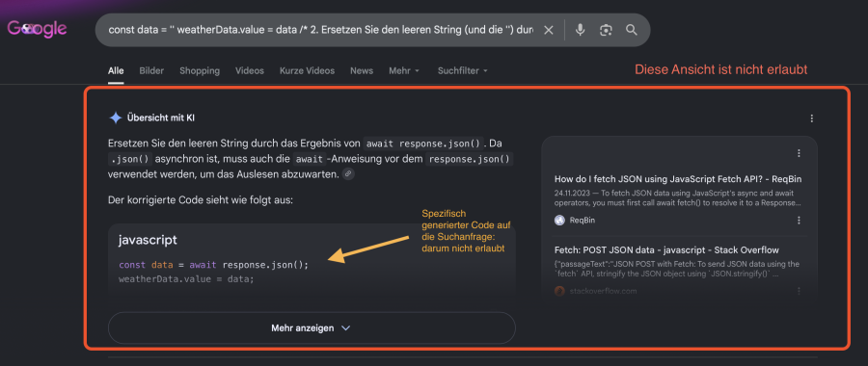868x366 pixels.
Task: Open the AI overview three-dot menu
Action: coord(811,118)
